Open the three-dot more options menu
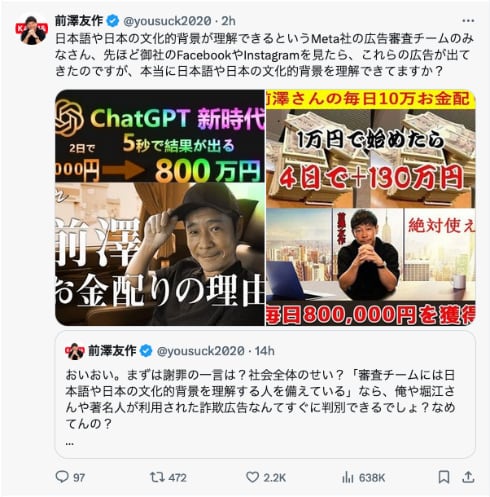Image resolution: width=490 pixels, height=497 pixels. [x=468, y=21]
